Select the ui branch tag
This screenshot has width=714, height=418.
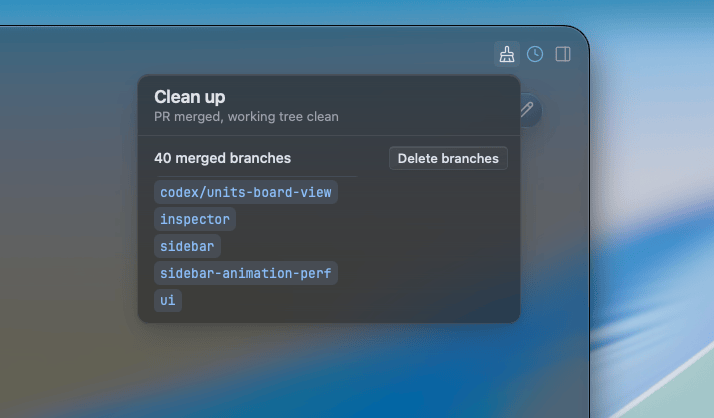coord(168,300)
